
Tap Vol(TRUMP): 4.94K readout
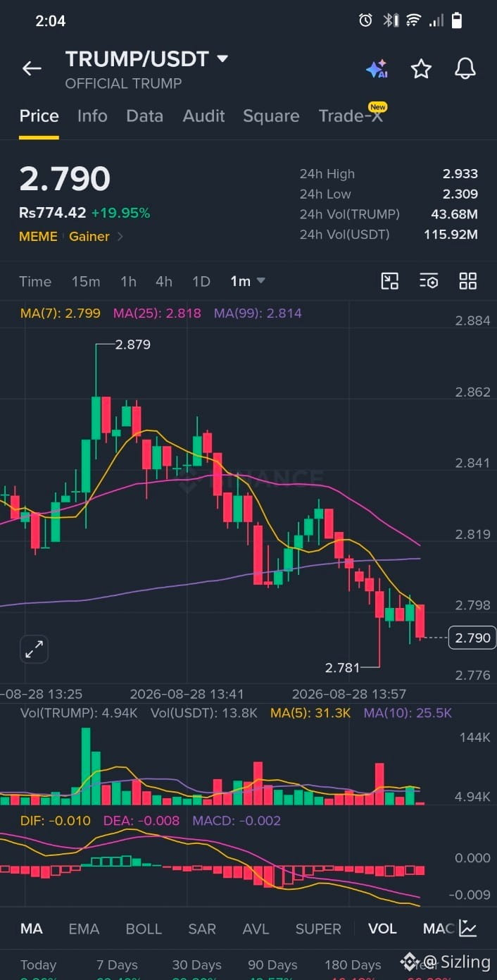pos(79,713)
